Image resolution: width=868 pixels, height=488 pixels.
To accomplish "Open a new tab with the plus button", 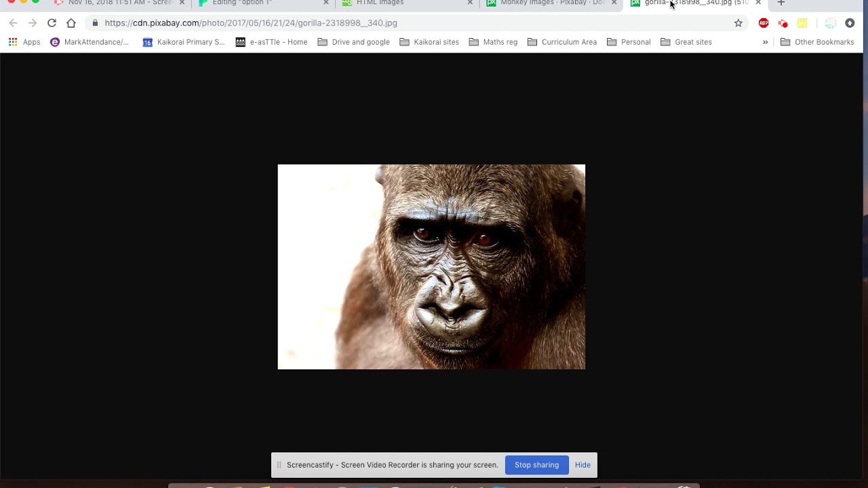I will [781, 3].
